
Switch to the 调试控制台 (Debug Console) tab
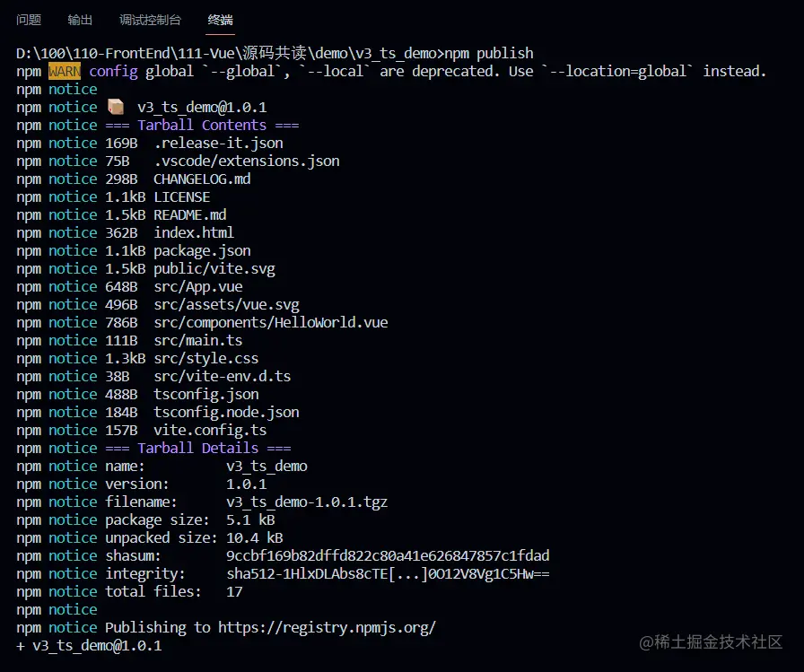coord(150,20)
